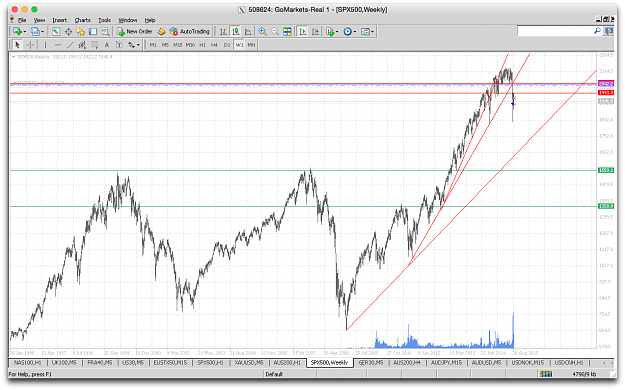Set timeframe to M30
The height and width of the screenshot is (390, 625).
[x=190, y=45]
